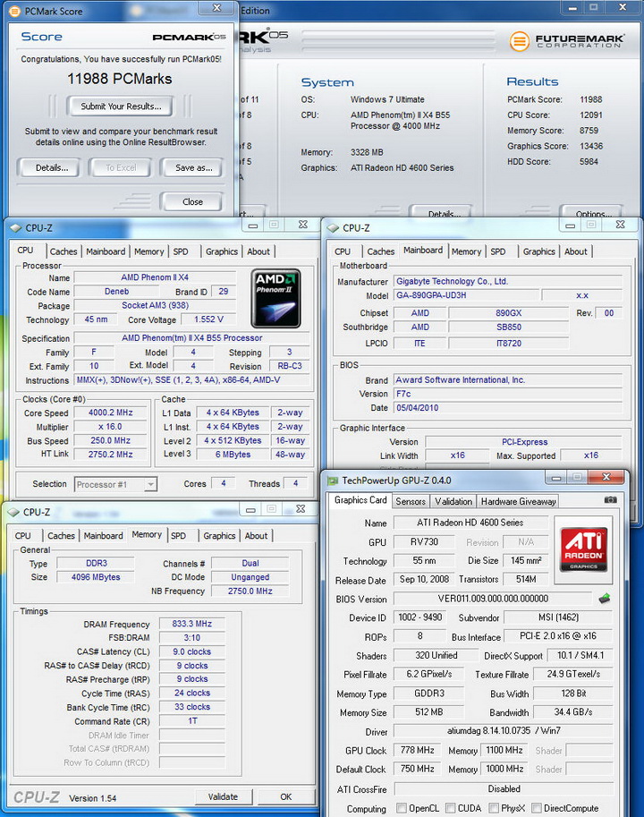Click the 11988 PCMarks score text

pos(120,79)
